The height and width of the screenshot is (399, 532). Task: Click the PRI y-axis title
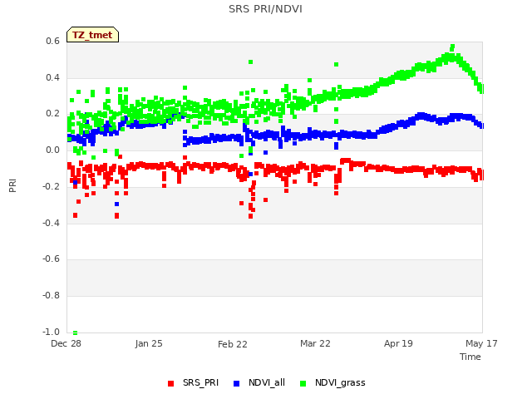[12, 185]
